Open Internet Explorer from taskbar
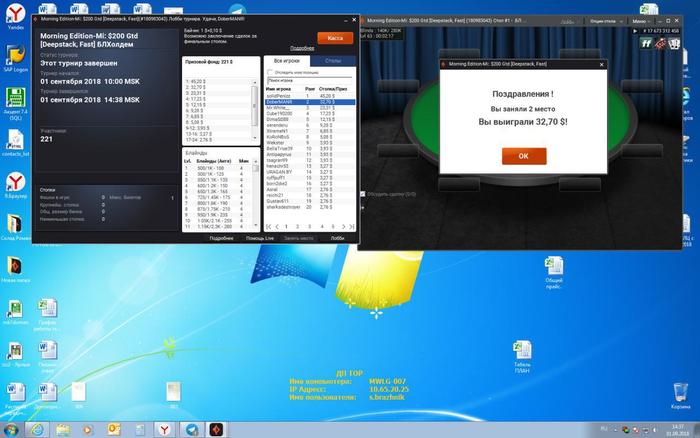The height and width of the screenshot is (438, 700). coord(37,430)
